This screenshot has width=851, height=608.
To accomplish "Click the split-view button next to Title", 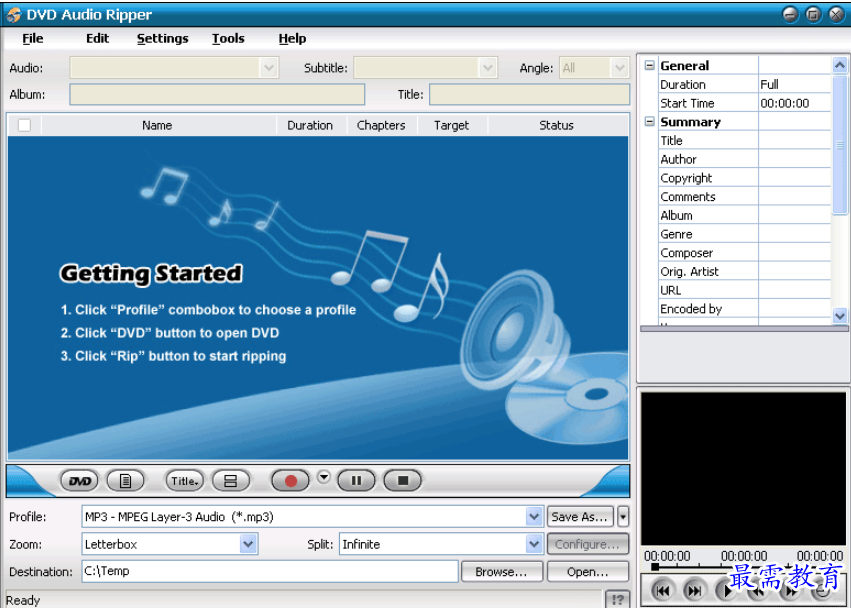I will [231, 481].
